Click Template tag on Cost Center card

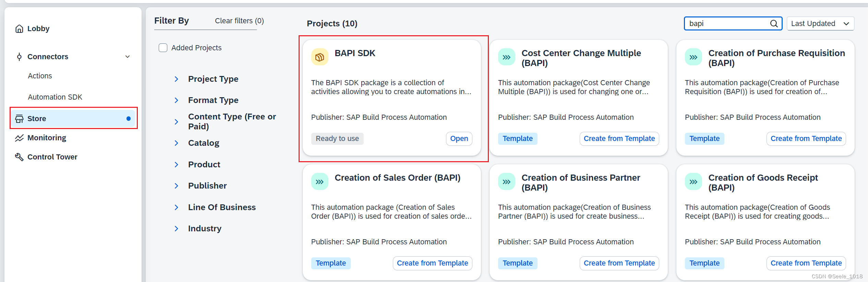(518, 139)
